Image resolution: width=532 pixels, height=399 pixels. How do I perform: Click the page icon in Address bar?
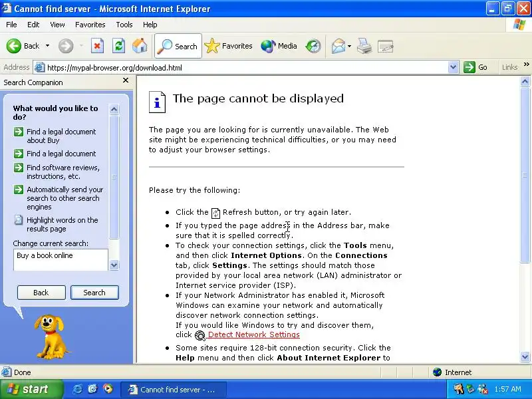40,68
